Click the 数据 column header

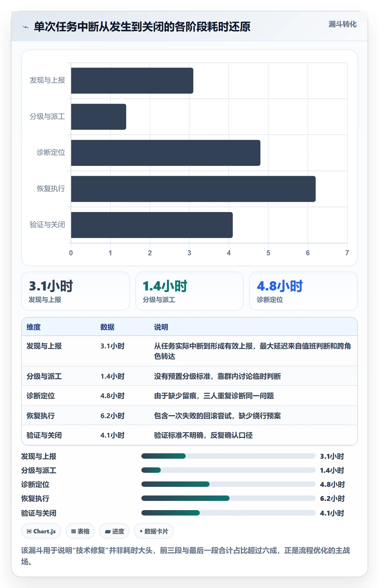point(107,327)
